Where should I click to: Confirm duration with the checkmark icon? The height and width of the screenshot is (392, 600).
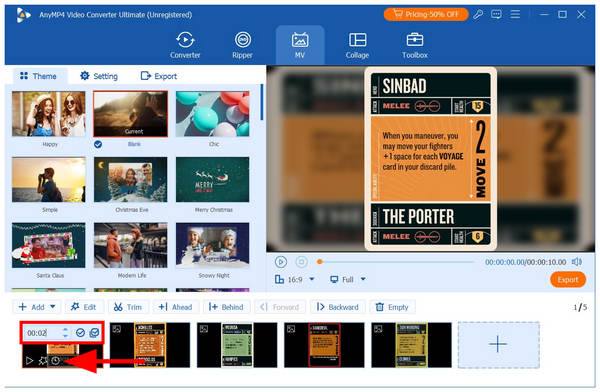(80, 333)
